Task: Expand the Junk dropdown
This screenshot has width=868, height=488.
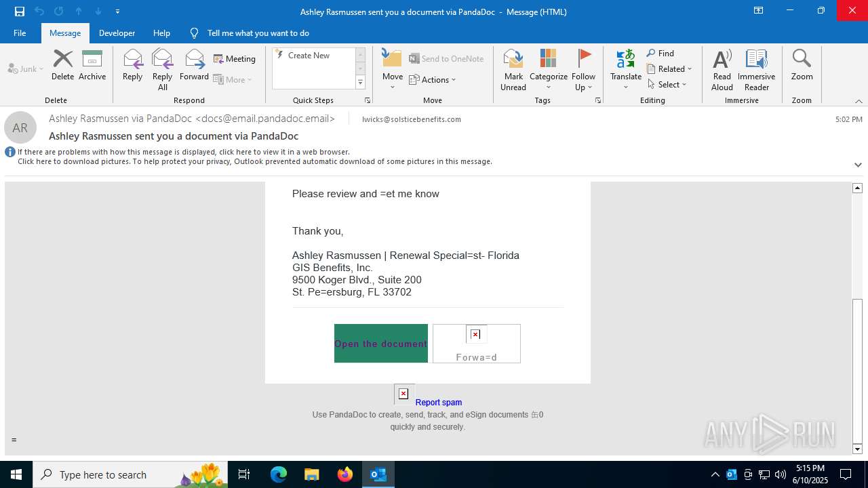Action: coord(26,68)
